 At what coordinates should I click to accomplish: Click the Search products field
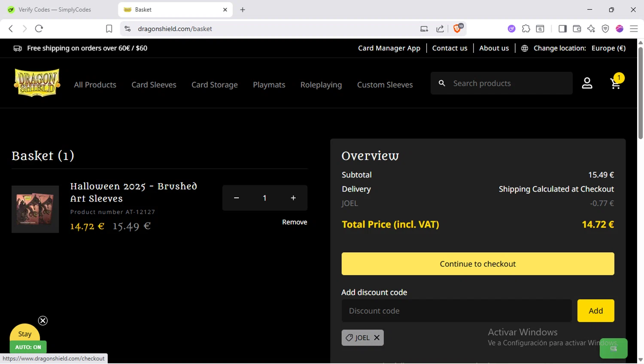(501, 83)
